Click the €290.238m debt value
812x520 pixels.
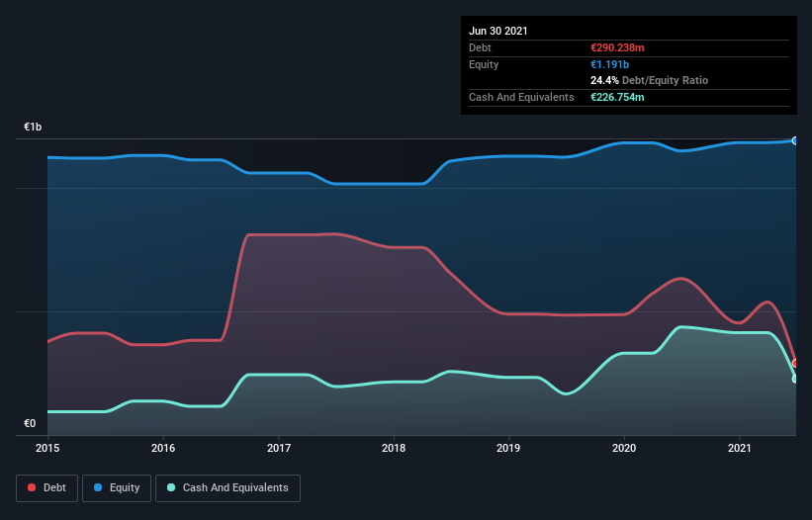coord(617,47)
